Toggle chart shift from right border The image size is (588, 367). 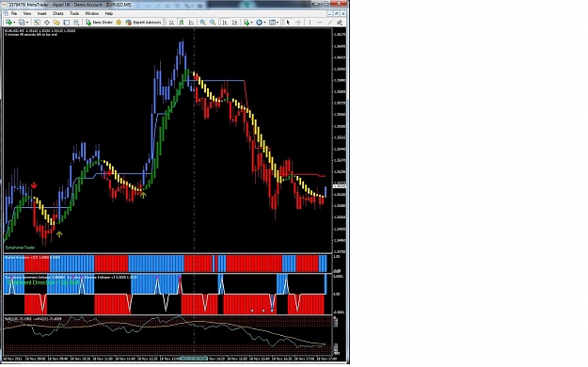(x=235, y=23)
